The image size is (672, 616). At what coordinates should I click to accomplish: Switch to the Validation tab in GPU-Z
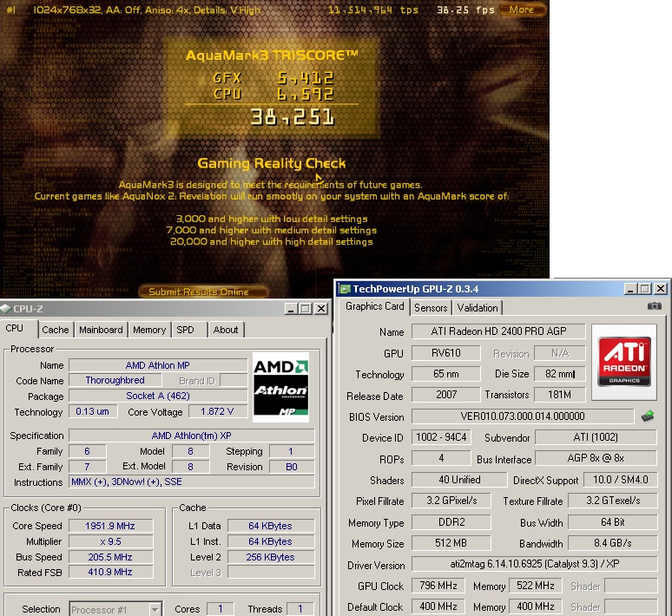pos(478,308)
